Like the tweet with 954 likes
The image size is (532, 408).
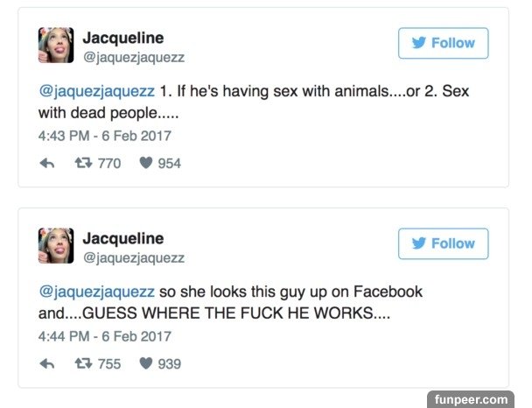(x=147, y=163)
